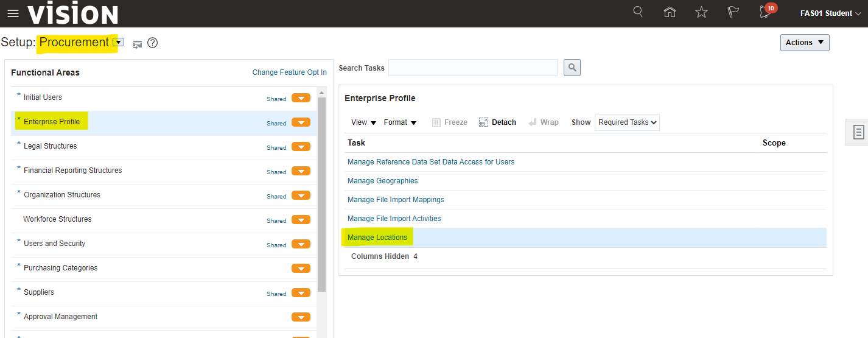Run task search with magnifier button
The width and height of the screenshot is (868, 338).
(572, 68)
